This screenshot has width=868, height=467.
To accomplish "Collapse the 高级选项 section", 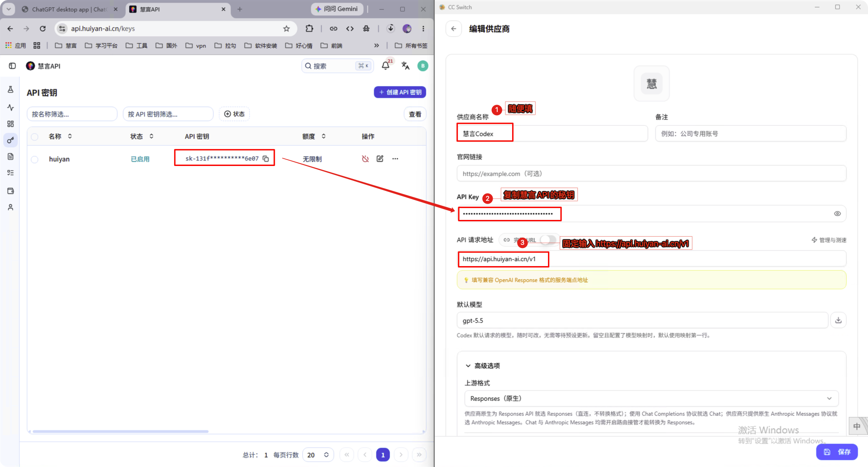I will (483, 366).
